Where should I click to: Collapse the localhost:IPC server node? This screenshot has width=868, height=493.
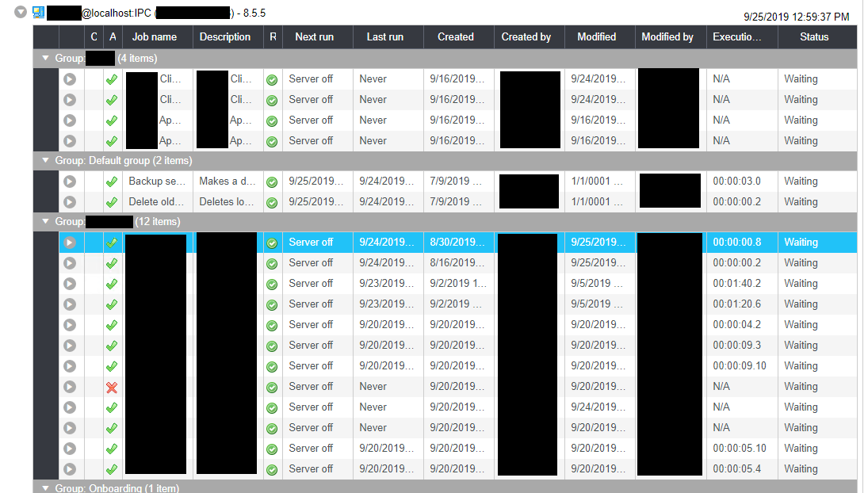click(20, 13)
